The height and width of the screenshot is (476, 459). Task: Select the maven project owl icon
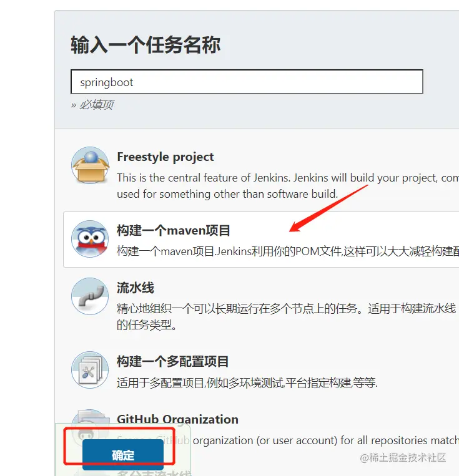tap(90, 239)
